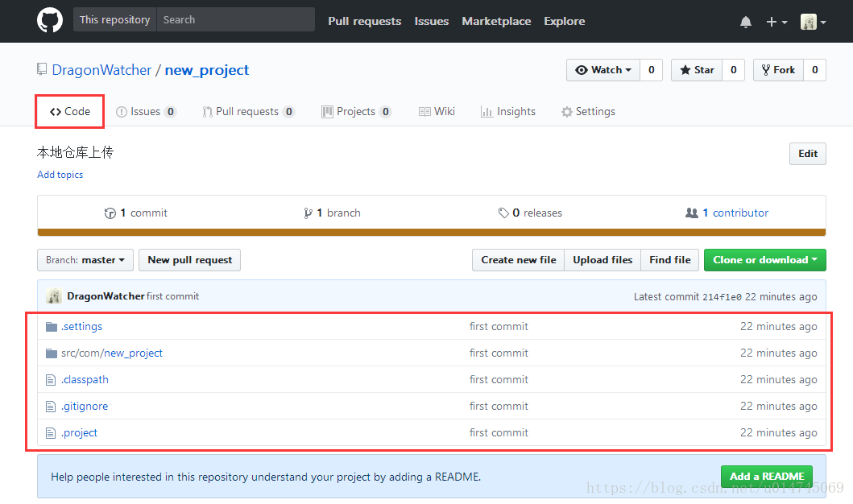Viewport: 853px width, 504px height.
Task: Open 1 branch link
Action: [x=332, y=213]
